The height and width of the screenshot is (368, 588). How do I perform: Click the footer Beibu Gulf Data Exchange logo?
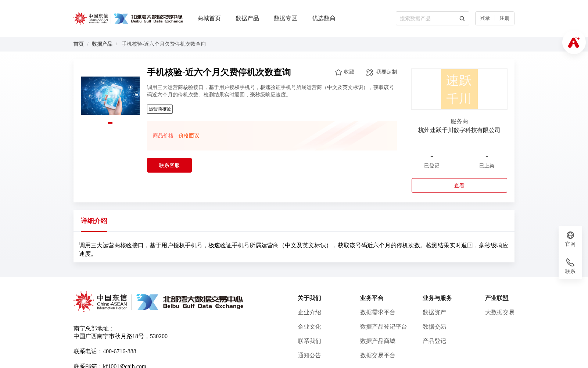tap(190, 302)
